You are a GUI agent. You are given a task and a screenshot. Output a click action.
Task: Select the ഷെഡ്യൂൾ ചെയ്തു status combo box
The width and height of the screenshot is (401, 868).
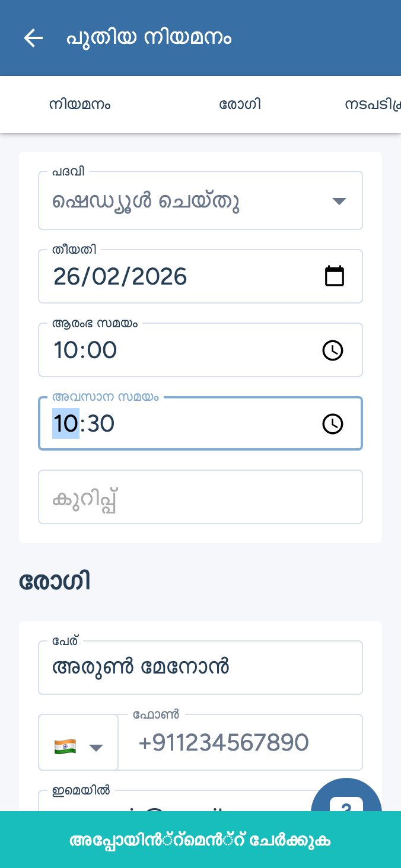coord(178,201)
